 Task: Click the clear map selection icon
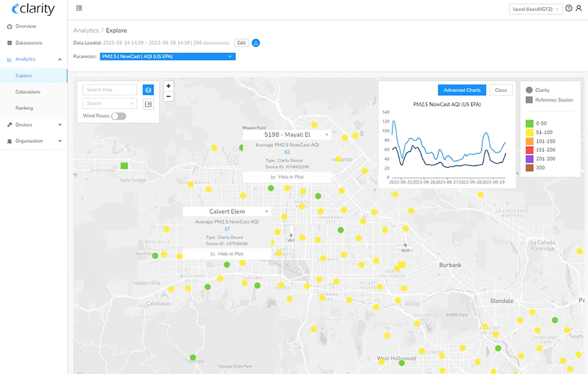point(148,103)
